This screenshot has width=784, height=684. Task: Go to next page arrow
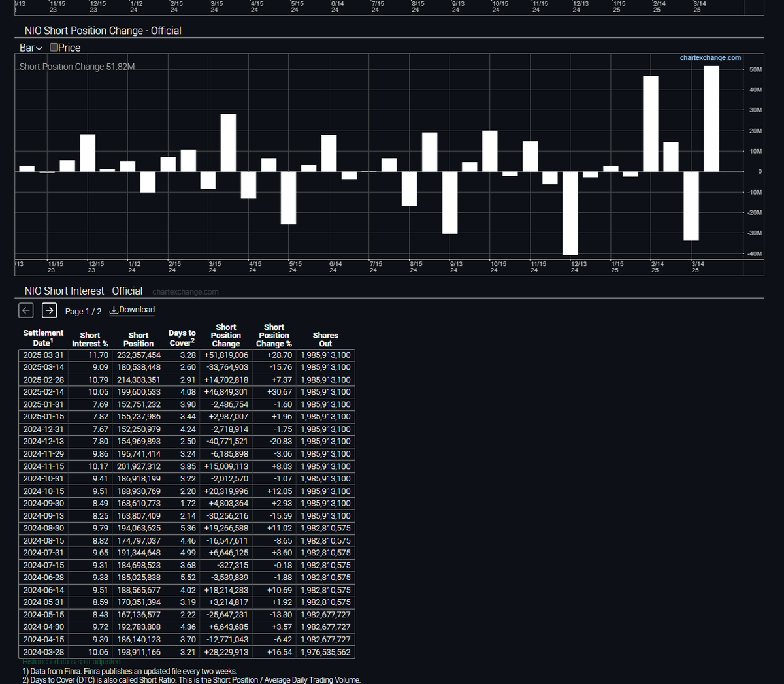pyautogui.click(x=49, y=310)
